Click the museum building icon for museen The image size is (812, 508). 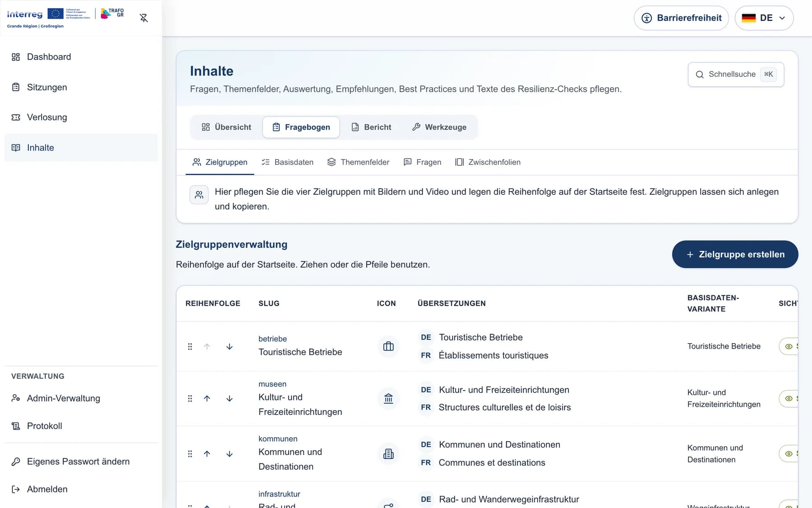point(388,399)
